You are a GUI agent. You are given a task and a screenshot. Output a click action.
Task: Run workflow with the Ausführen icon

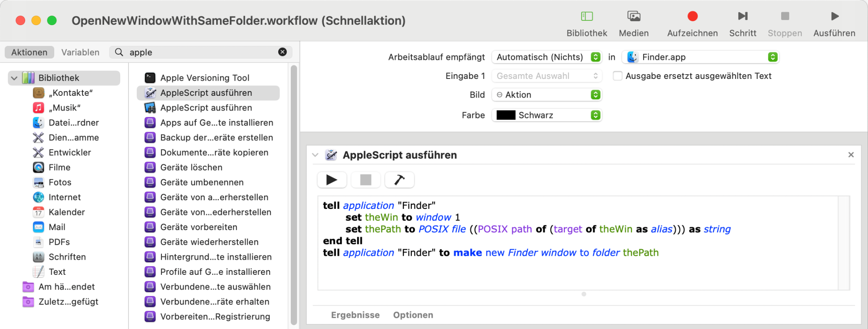pyautogui.click(x=835, y=16)
